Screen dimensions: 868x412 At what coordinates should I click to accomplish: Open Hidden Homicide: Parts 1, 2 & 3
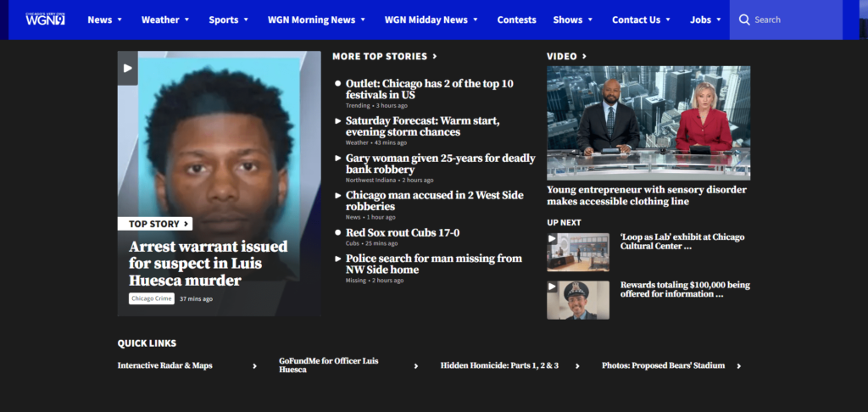499,365
